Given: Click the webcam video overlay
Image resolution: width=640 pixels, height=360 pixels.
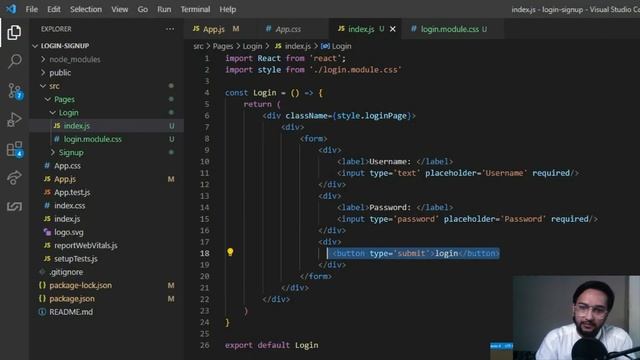Looking at the screenshot, I should [x=576, y=318].
